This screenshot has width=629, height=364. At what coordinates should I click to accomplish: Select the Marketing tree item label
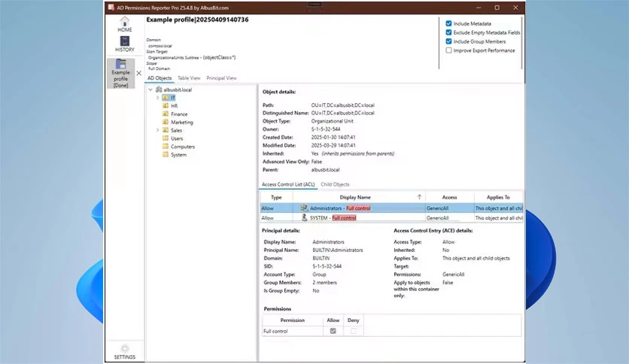click(182, 123)
